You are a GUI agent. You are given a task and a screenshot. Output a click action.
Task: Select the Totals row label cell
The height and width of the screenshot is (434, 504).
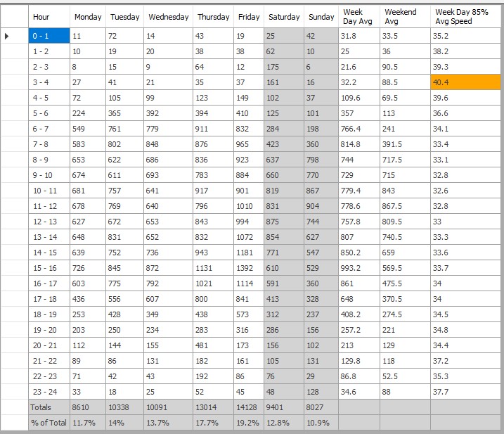coord(49,407)
